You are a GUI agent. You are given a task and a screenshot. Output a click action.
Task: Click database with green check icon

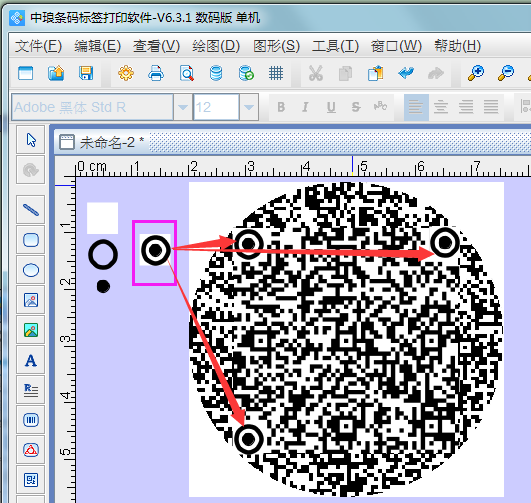coord(246,73)
